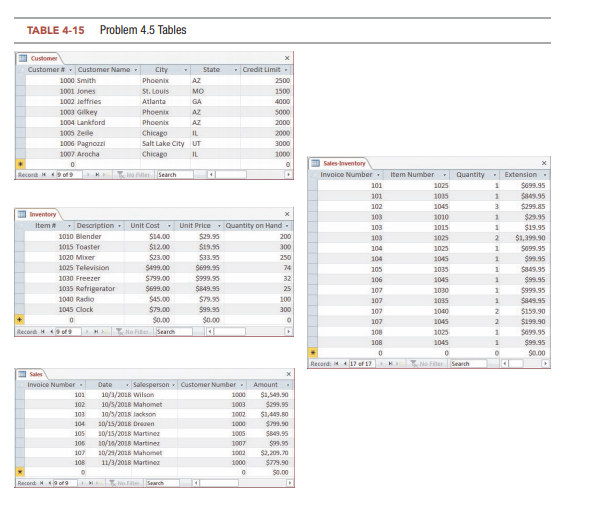This screenshot has height=519, width=600.
Task: Select the Sales-Inventory table tab
Action: click(339, 163)
